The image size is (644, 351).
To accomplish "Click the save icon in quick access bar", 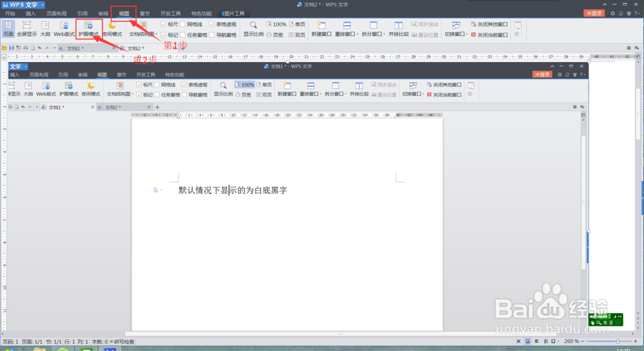I will (x=12, y=48).
